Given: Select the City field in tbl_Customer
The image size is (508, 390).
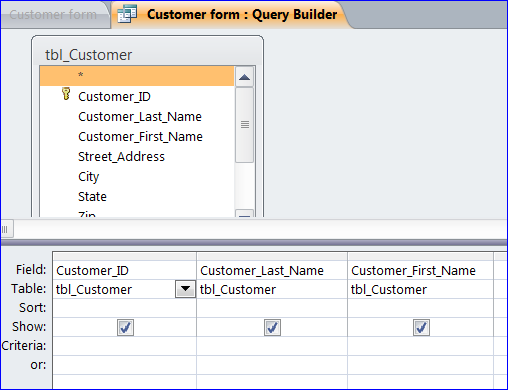Looking at the screenshot, I should click(x=89, y=177).
